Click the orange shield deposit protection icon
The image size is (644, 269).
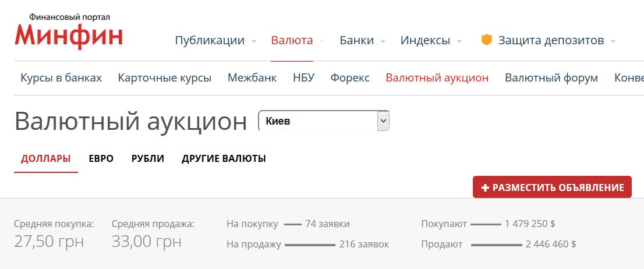(x=486, y=40)
